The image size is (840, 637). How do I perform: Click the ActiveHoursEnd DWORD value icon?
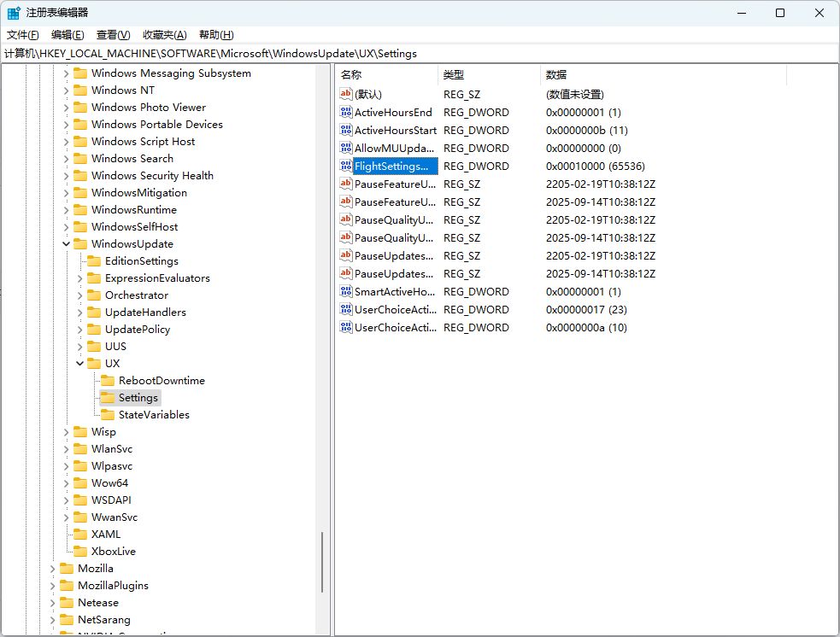point(346,113)
